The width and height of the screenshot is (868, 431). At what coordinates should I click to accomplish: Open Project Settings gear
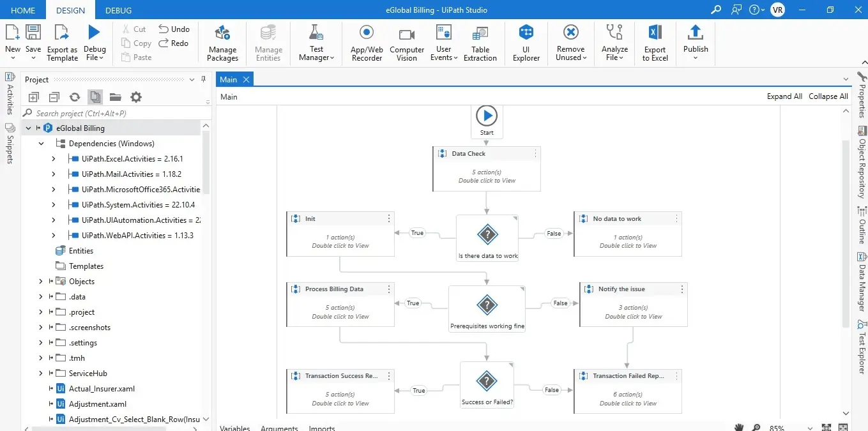(x=136, y=97)
